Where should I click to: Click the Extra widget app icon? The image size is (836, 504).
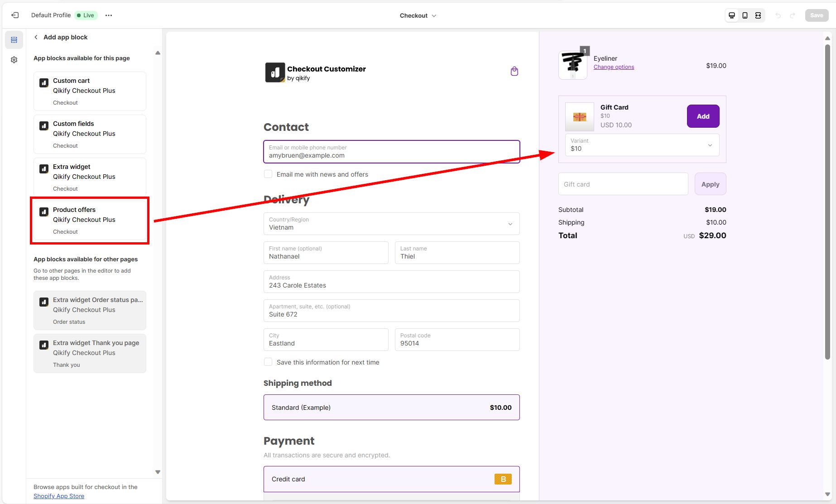(x=44, y=169)
